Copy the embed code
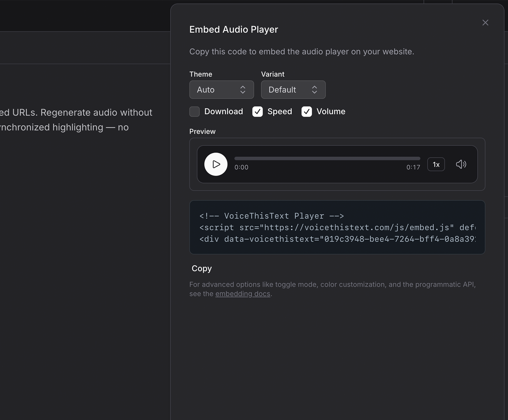The width and height of the screenshot is (508, 420). tap(202, 268)
